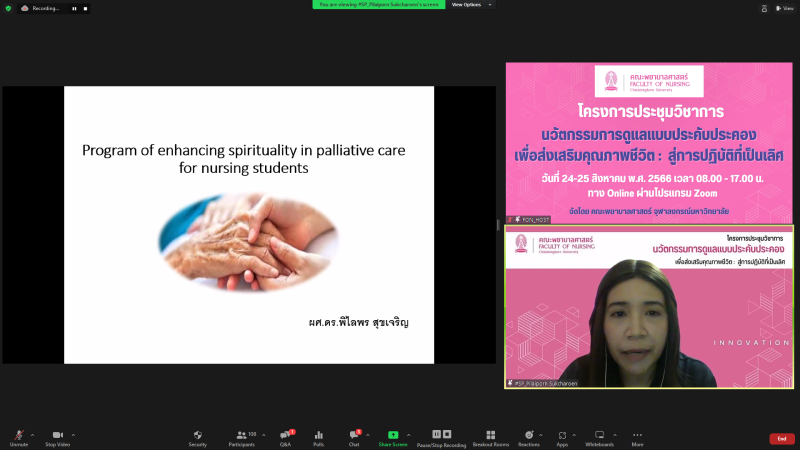The height and width of the screenshot is (450, 800).
Task: Click the red End meeting button
Action: (782, 439)
